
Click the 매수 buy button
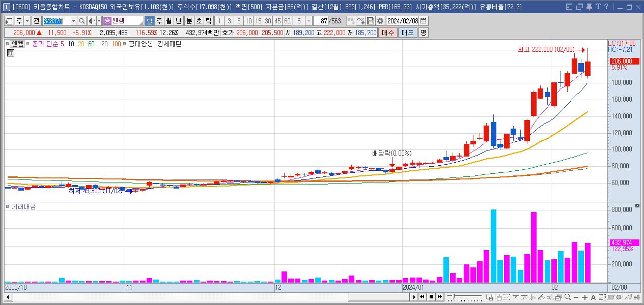click(388, 33)
